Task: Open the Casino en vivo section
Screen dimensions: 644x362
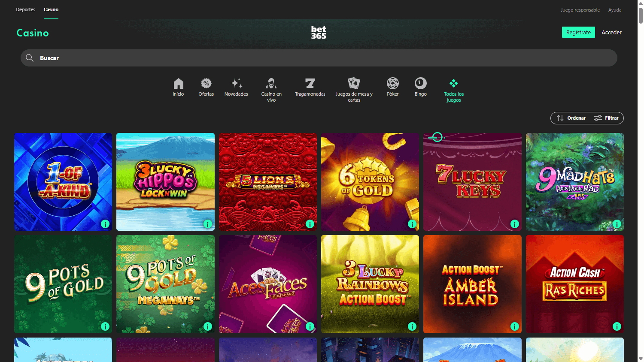Action: tap(271, 83)
